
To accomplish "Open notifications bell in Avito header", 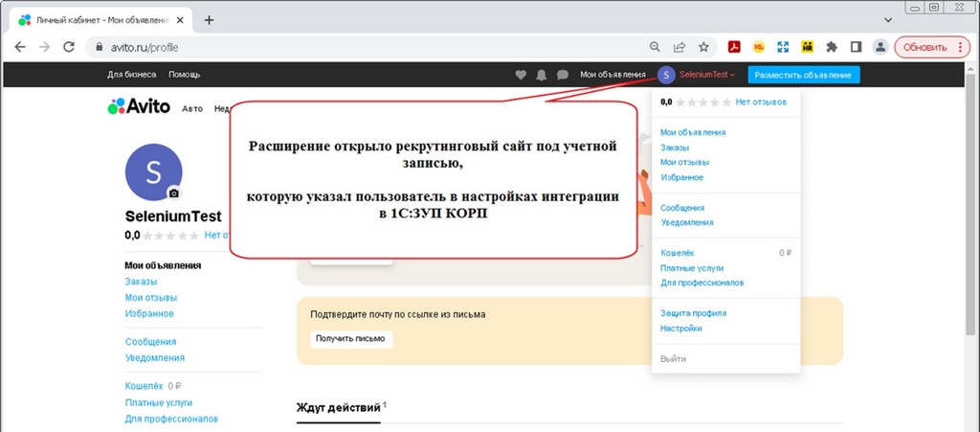I will click(542, 75).
